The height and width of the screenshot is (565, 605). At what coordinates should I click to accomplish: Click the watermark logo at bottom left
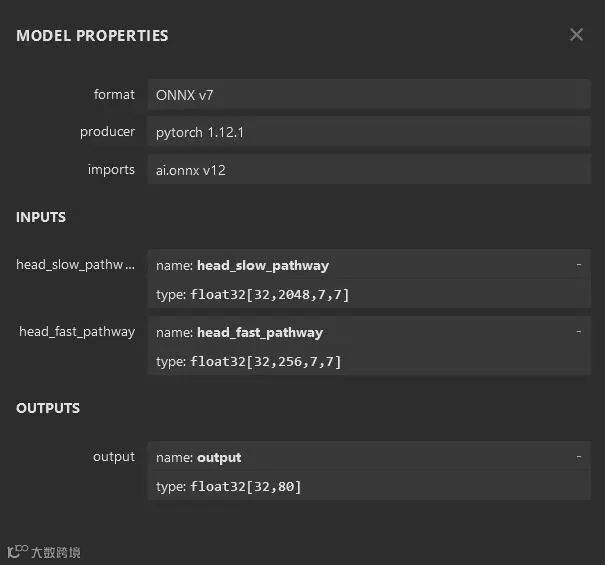pos(44,552)
